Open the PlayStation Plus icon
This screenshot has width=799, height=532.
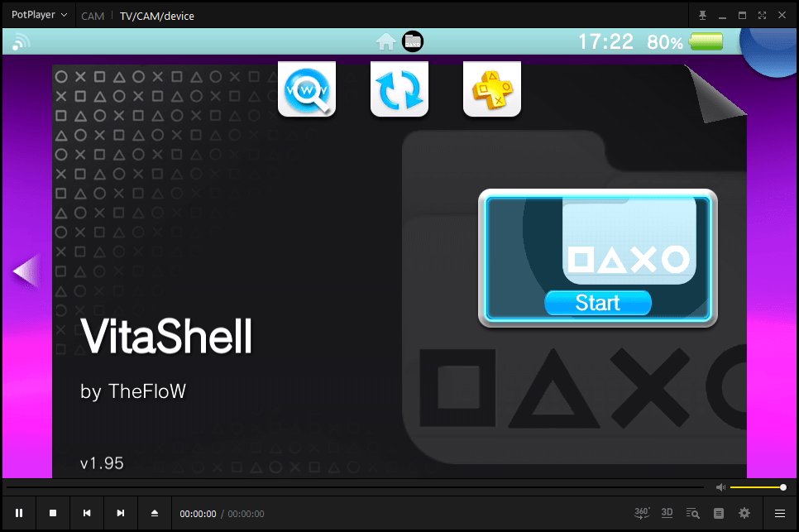tap(492, 89)
